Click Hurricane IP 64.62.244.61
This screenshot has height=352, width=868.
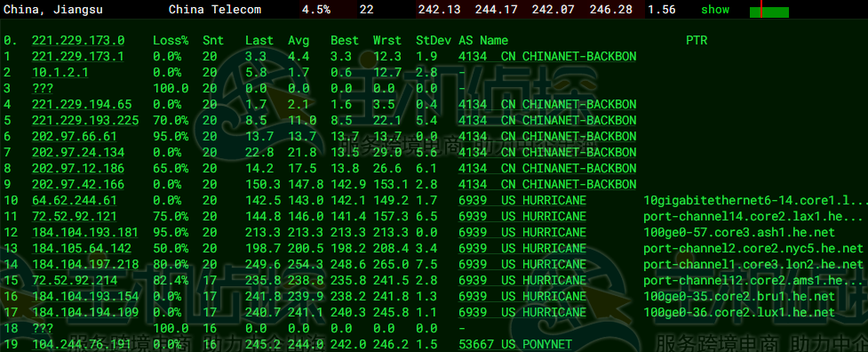click(74, 200)
